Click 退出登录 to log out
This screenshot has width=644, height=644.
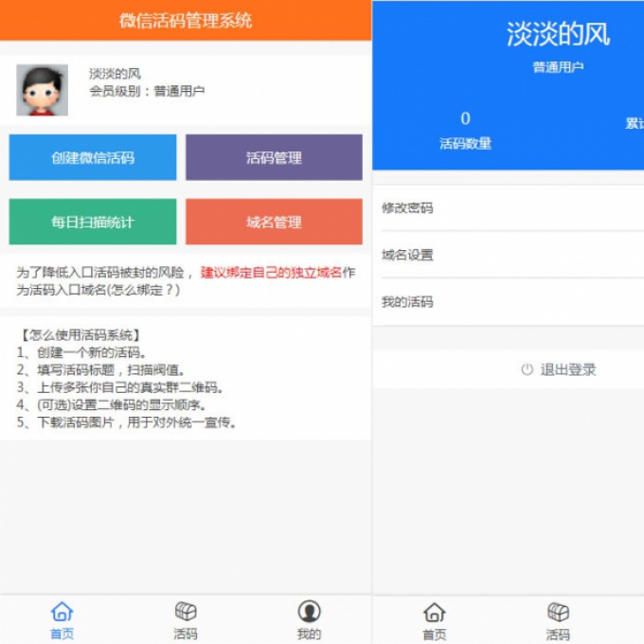(x=568, y=369)
